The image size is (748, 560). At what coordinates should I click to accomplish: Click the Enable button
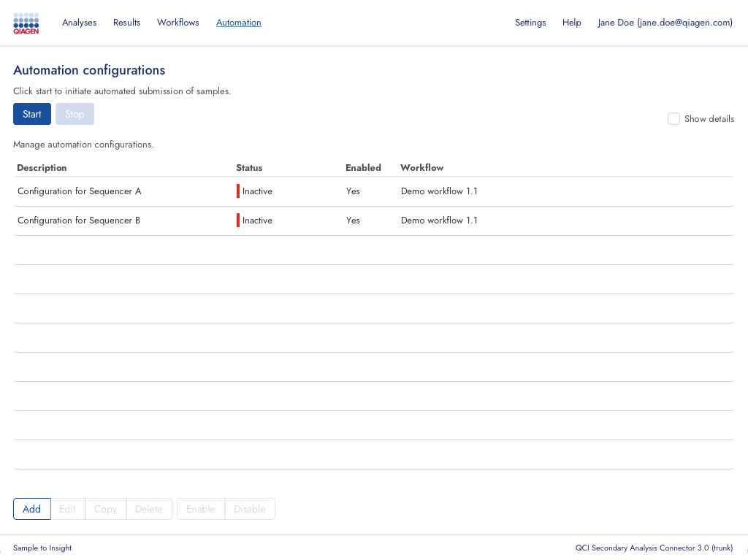[x=201, y=509]
